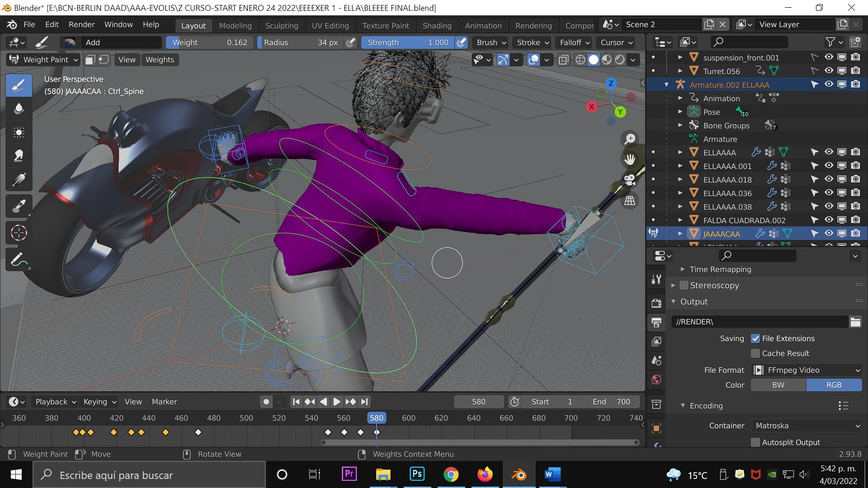
Task: Select BW color mode button
Action: pos(778,385)
